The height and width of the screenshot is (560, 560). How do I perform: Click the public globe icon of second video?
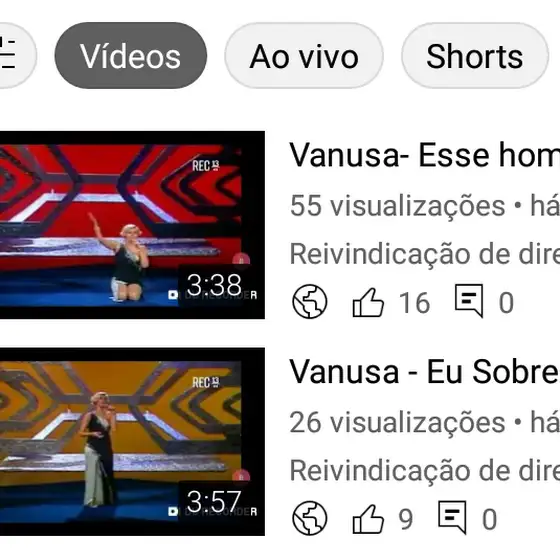(x=310, y=518)
